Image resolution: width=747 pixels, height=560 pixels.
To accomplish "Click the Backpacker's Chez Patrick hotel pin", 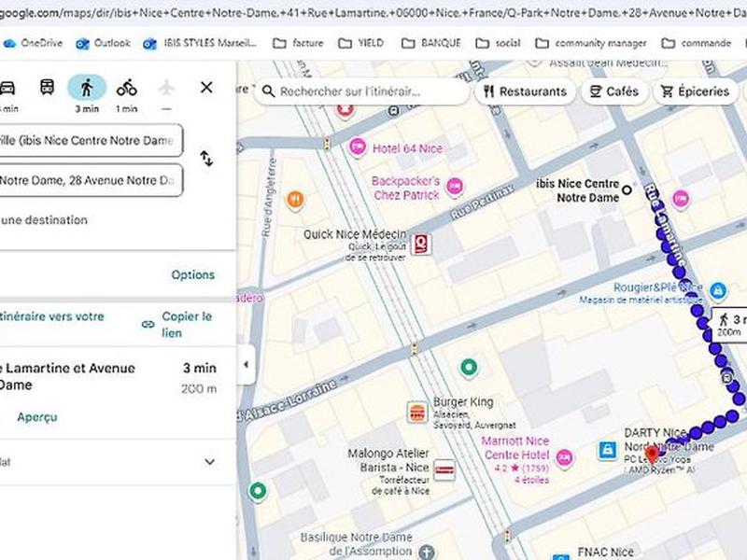I will tap(455, 186).
